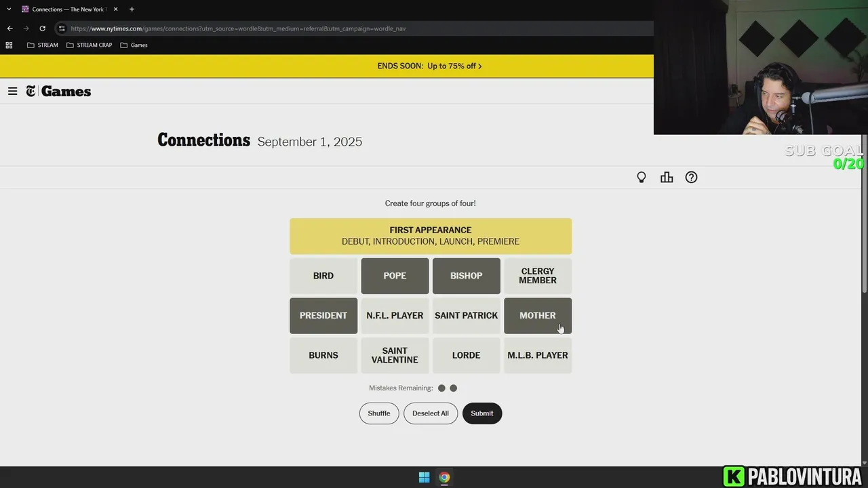Open the hamburger navigation menu
Image resolution: width=868 pixels, height=488 pixels.
(12, 91)
